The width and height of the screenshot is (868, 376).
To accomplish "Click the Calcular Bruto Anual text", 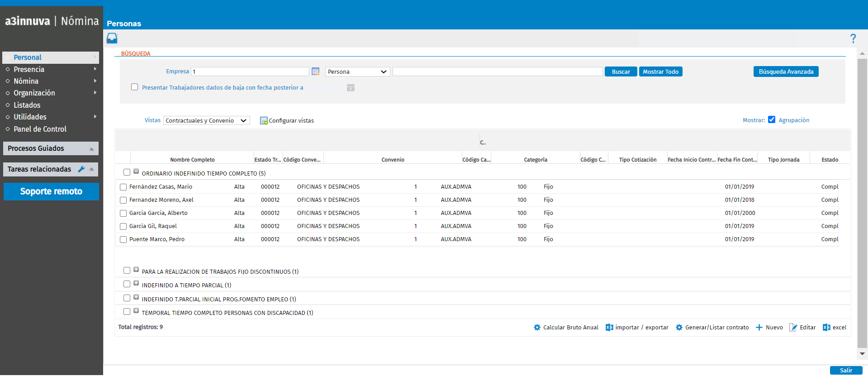I will (571, 328).
